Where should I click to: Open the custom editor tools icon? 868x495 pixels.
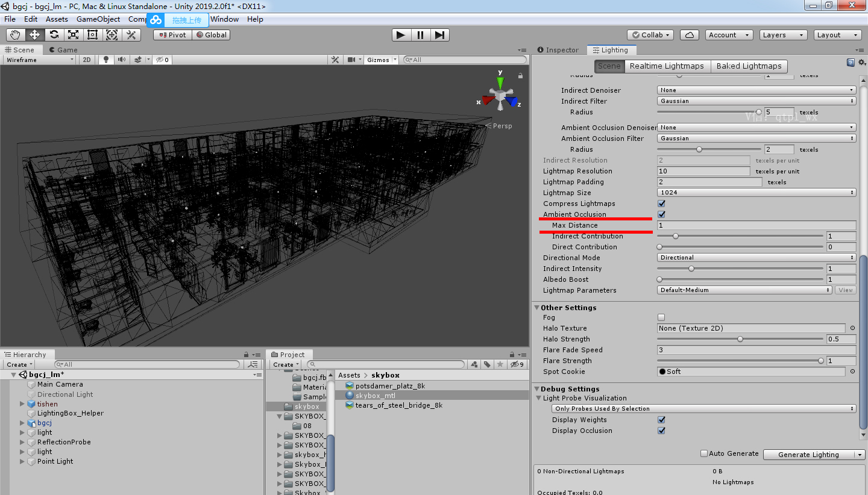131,35
